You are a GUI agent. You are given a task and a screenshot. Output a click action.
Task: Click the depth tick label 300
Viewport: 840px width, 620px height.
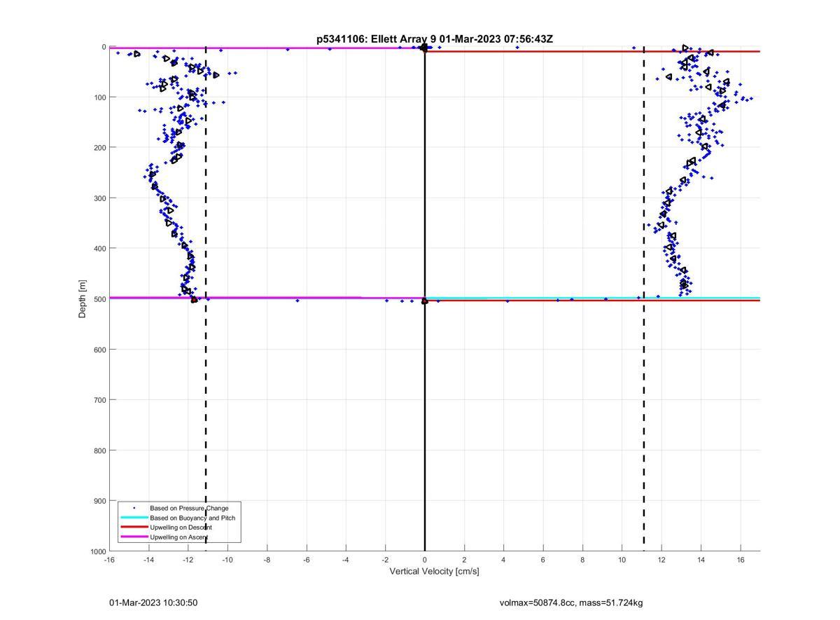pyautogui.click(x=99, y=198)
